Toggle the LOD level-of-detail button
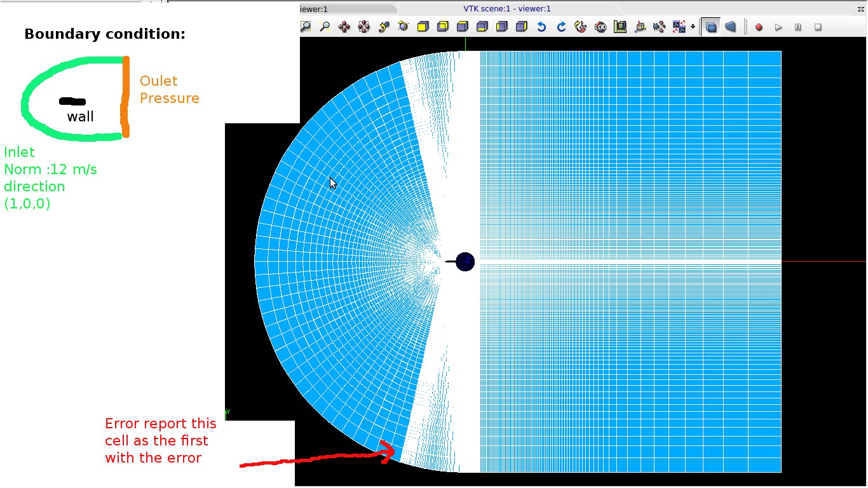This screenshot has width=868, height=488. 600,27
